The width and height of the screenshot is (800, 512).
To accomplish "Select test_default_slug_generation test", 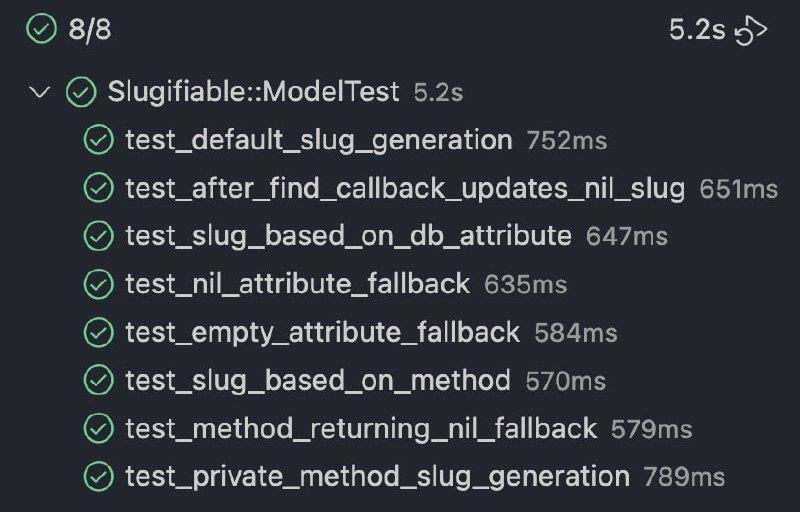I will [x=318, y=141].
